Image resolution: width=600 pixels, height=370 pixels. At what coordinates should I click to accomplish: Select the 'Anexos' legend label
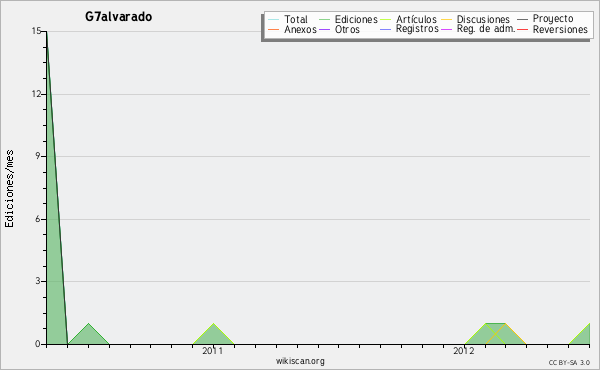(x=300, y=29)
